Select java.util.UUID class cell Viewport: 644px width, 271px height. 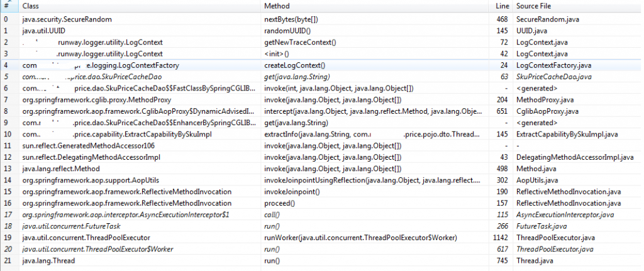(43, 31)
